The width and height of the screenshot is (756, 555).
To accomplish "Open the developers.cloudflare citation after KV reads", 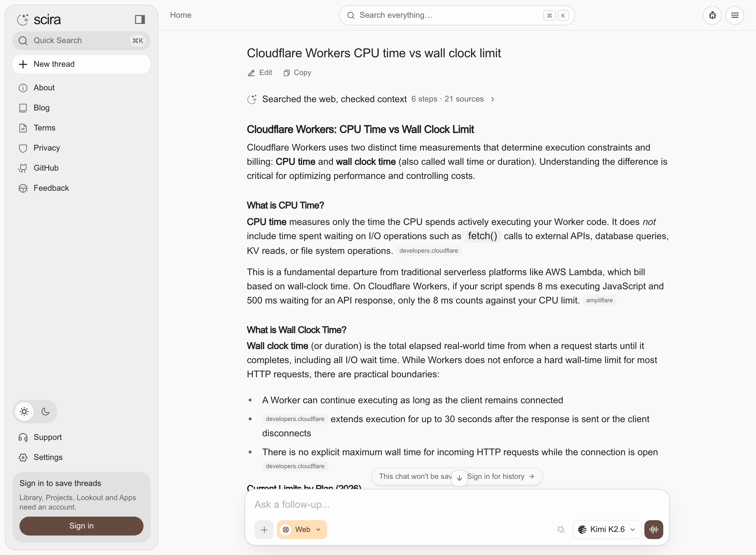I will tap(428, 251).
